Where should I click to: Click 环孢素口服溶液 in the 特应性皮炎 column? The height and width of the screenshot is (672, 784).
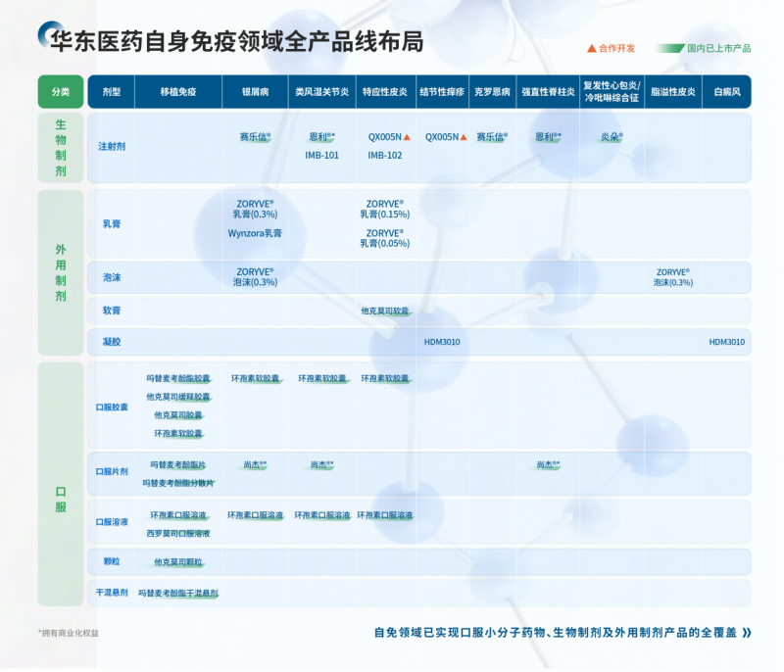385,515
